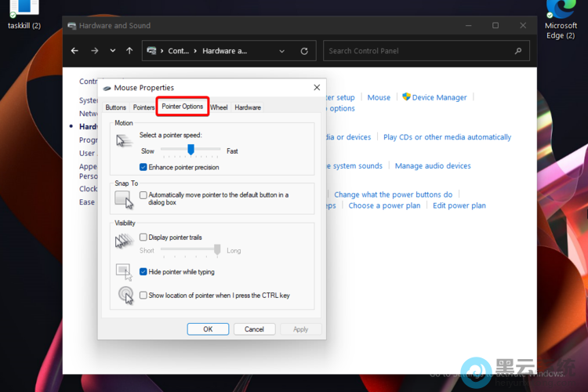Open the Buttons tab
The height and width of the screenshot is (392, 588).
pyautogui.click(x=115, y=107)
